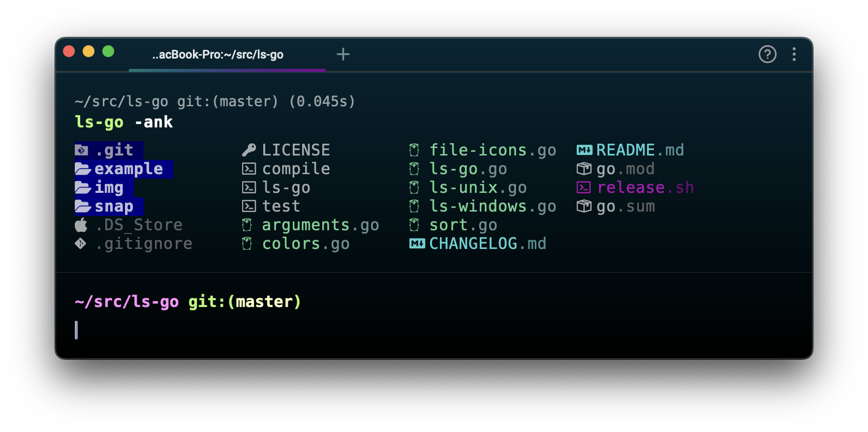The image size is (868, 432).
Task: Open the help question mark icon
Action: coord(767,54)
